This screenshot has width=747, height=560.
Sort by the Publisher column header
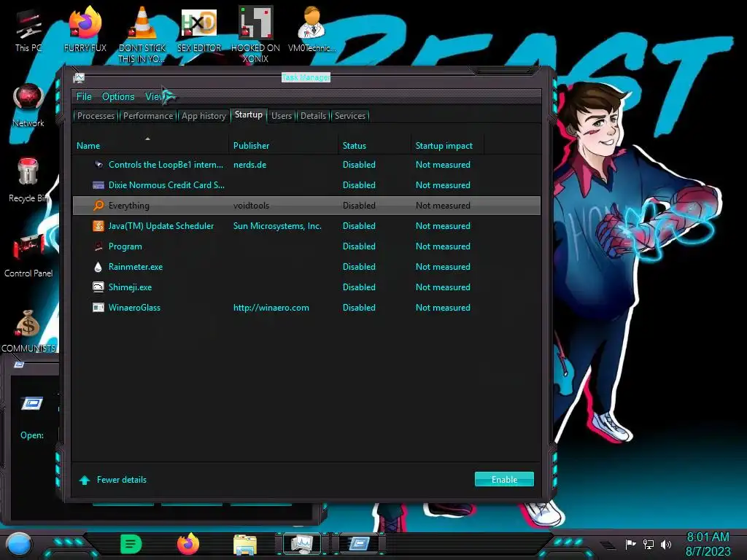pyautogui.click(x=283, y=145)
